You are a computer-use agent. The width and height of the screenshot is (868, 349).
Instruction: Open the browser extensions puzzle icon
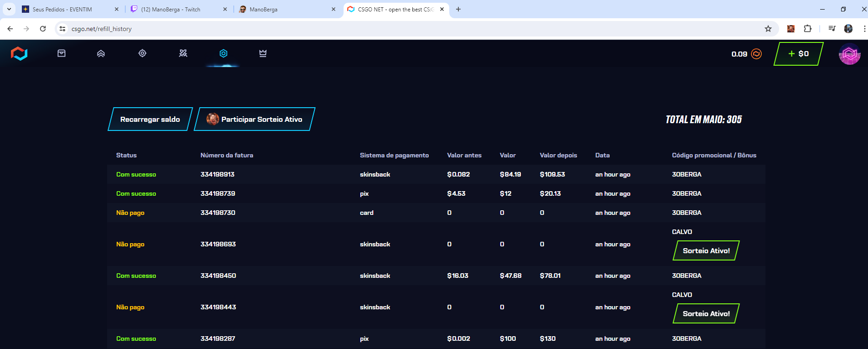[x=807, y=29]
